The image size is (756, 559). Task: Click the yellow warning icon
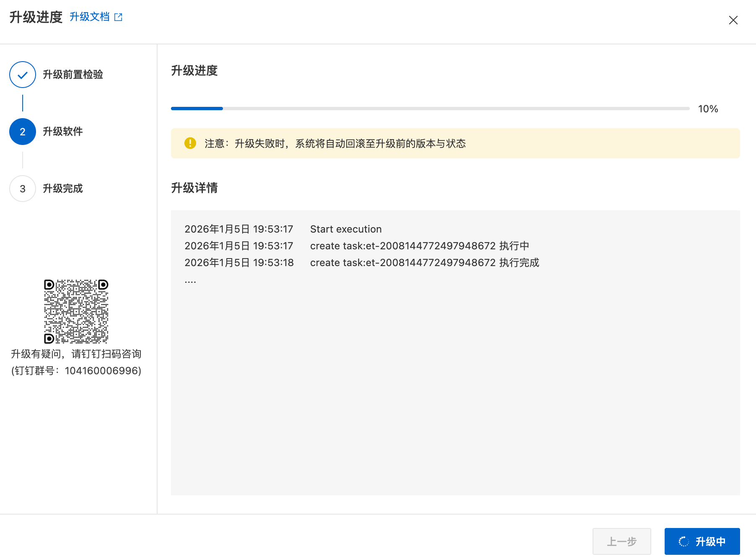[190, 143]
